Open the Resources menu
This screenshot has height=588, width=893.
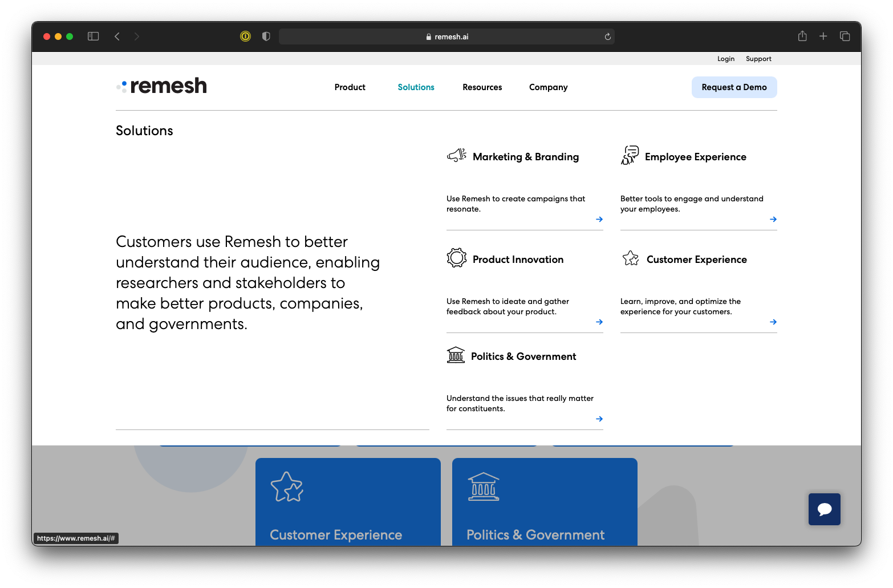[x=482, y=87]
